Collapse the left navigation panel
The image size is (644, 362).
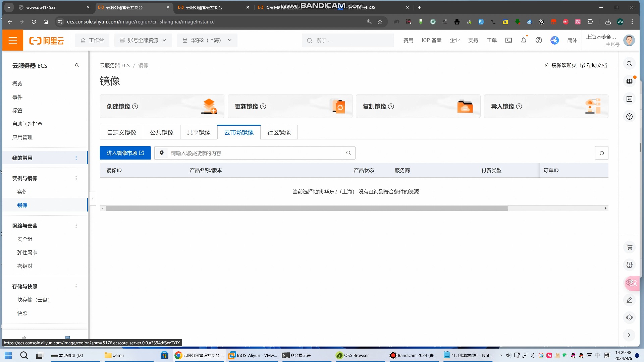(x=93, y=199)
